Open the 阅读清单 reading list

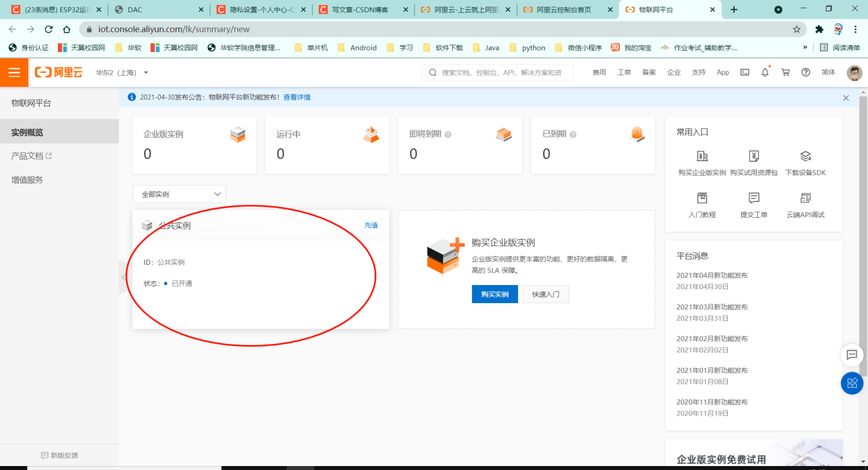[840, 48]
